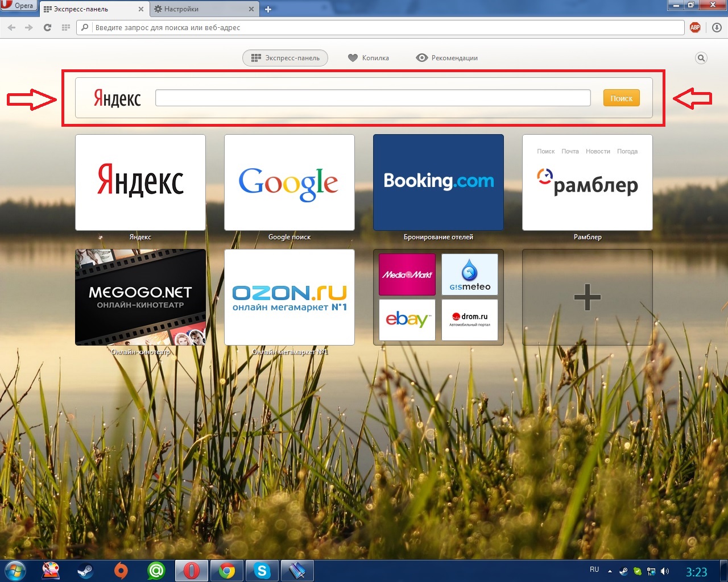This screenshot has height=582, width=728.
Task: Open drom.ru inside the folder tile
Action: coord(470,320)
